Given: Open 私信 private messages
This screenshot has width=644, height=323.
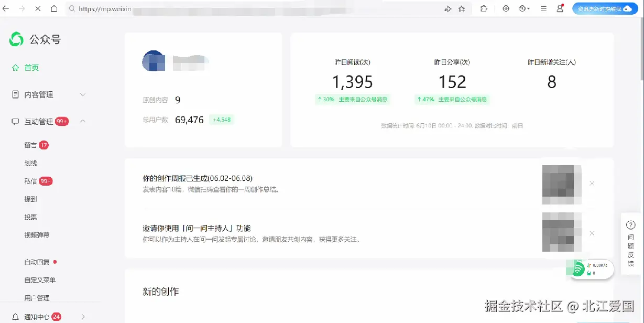Looking at the screenshot, I should 30,181.
